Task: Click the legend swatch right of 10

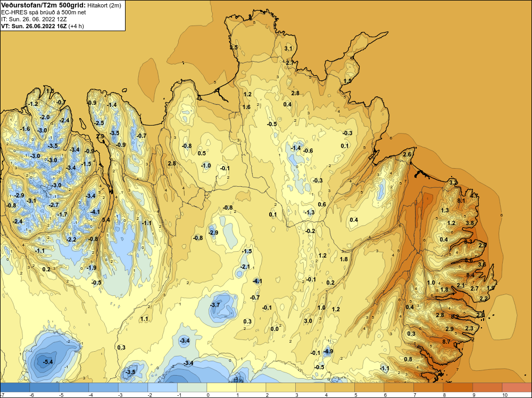Action: pyautogui.click(x=517, y=387)
